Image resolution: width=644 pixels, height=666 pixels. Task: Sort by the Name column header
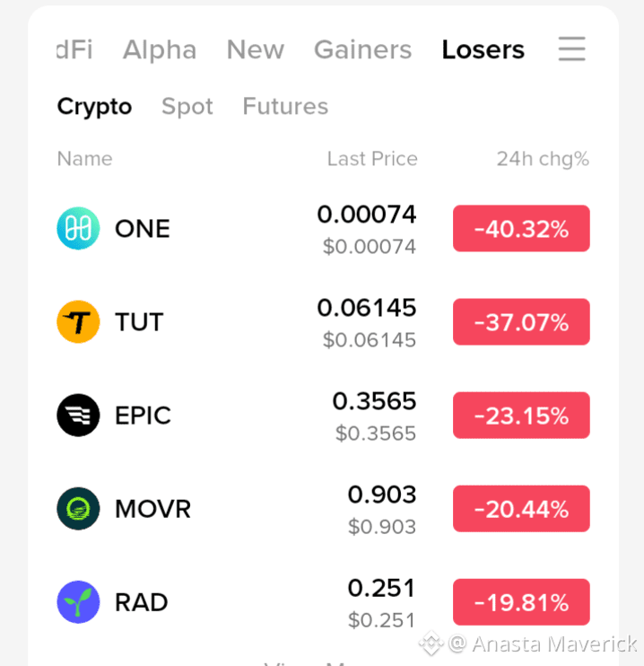[x=85, y=159]
